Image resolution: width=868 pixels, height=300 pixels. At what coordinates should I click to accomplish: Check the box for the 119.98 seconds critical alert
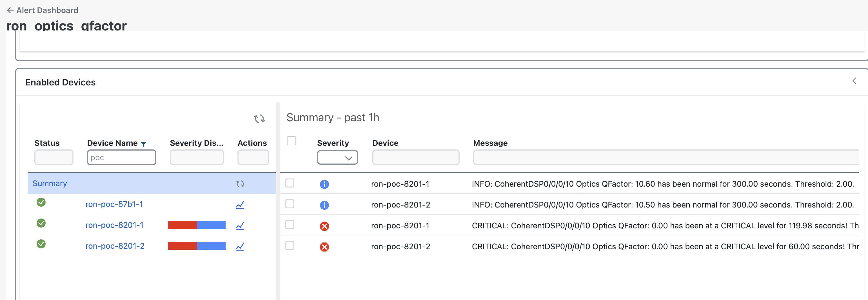pos(290,225)
